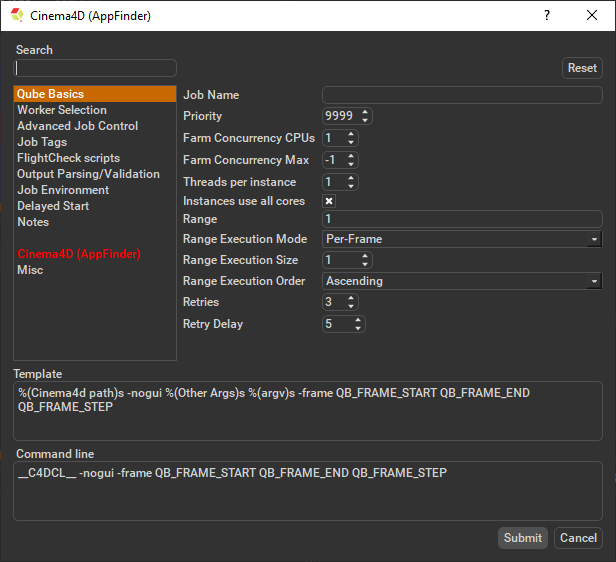Open the Misc section
616x562 pixels.
(95, 270)
